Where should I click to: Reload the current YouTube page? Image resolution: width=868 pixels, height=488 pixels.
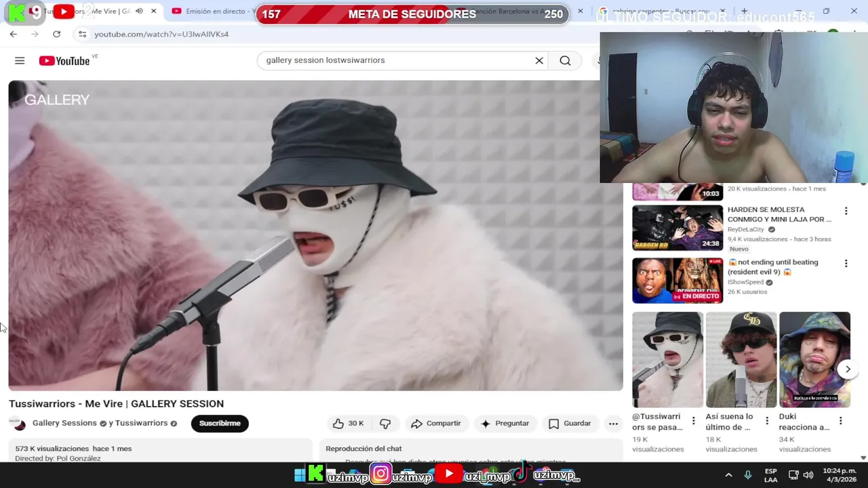coord(56,34)
